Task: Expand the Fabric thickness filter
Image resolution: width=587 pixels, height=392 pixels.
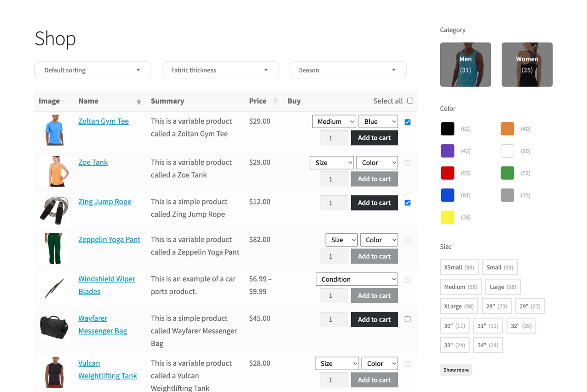Action: click(220, 70)
